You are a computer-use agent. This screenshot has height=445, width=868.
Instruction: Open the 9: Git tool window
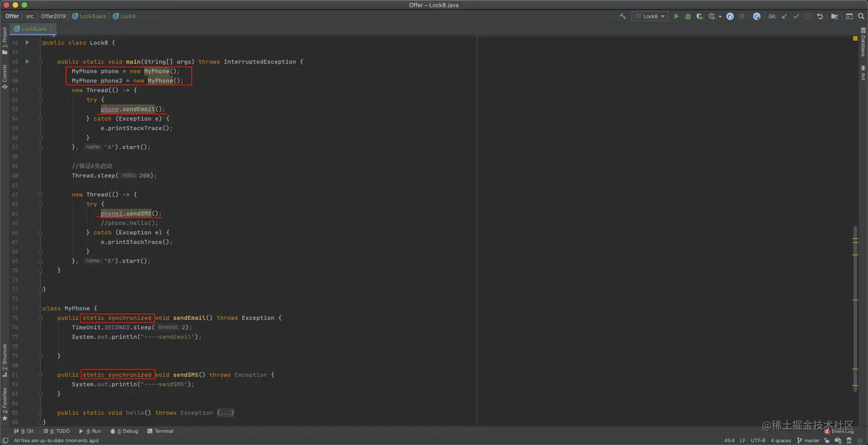click(x=24, y=431)
